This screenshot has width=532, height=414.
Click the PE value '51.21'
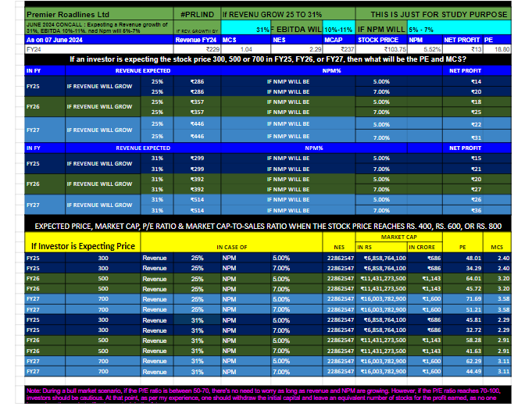point(462,309)
